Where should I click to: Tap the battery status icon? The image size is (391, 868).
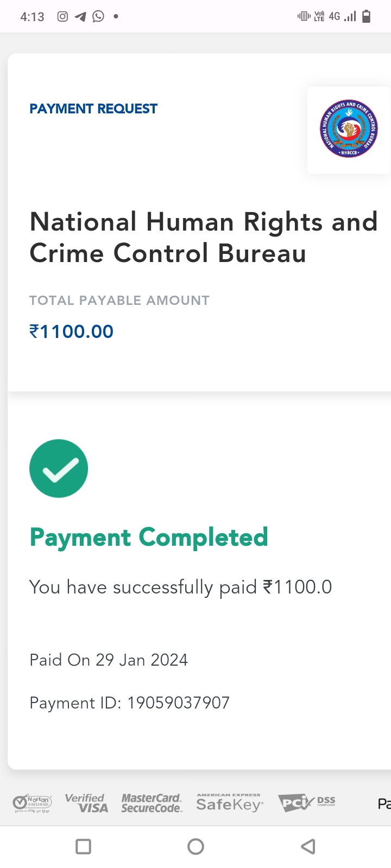367,16
